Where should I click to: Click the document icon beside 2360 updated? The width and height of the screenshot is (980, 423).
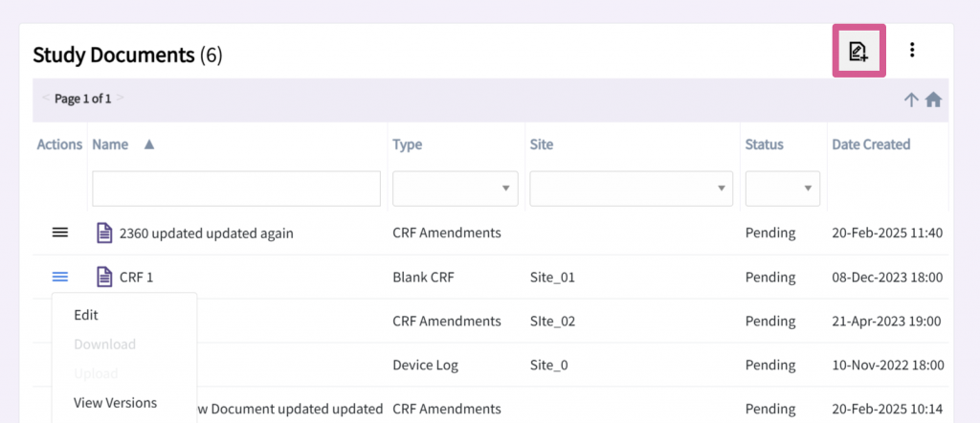[104, 234]
